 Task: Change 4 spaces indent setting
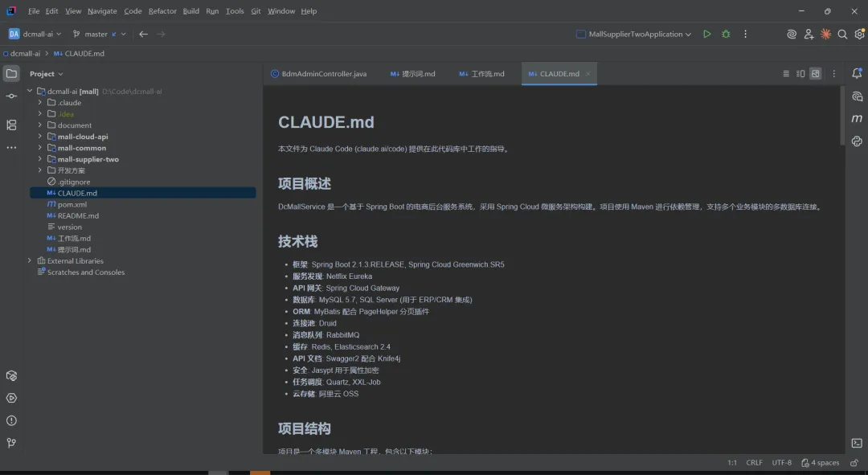point(821,463)
